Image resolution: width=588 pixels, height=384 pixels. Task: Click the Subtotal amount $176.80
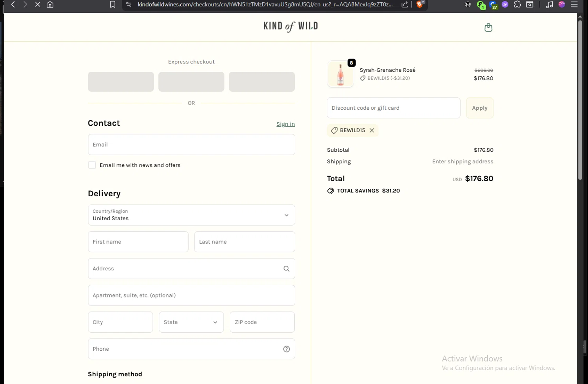point(484,150)
